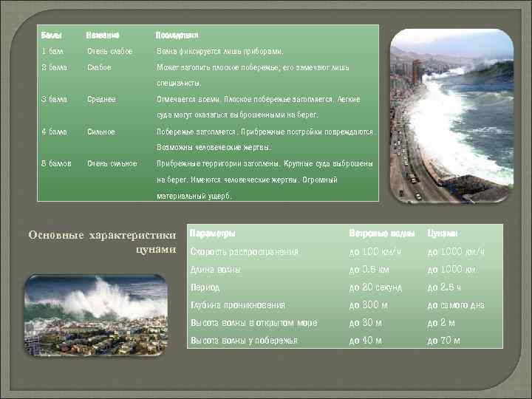Select the 'Последствия' column header

click(x=177, y=35)
